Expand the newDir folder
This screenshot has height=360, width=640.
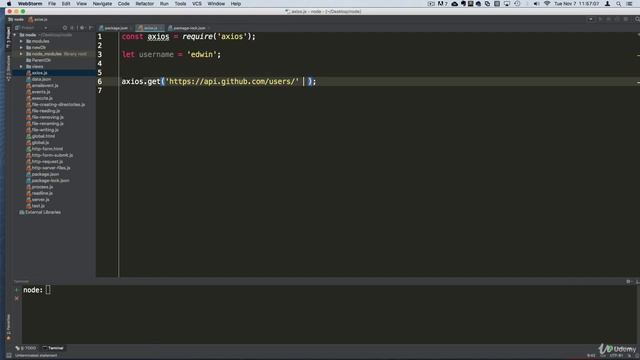pyautogui.click(x=21, y=48)
